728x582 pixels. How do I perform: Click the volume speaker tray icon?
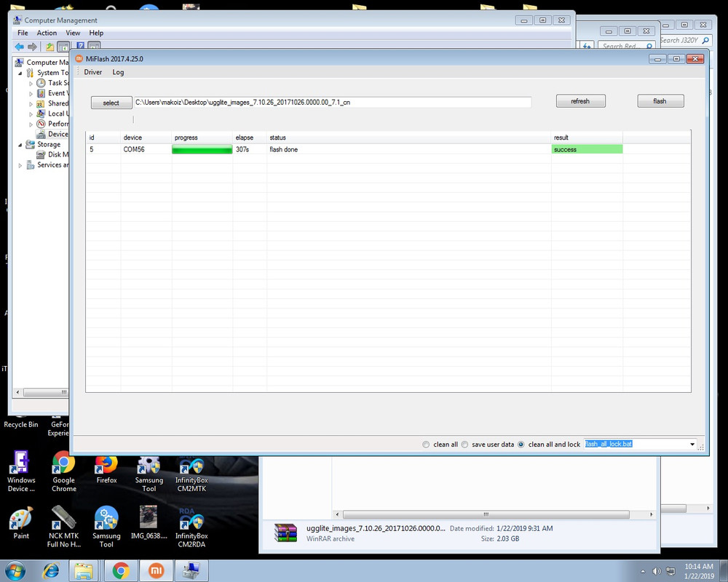(x=657, y=571)
